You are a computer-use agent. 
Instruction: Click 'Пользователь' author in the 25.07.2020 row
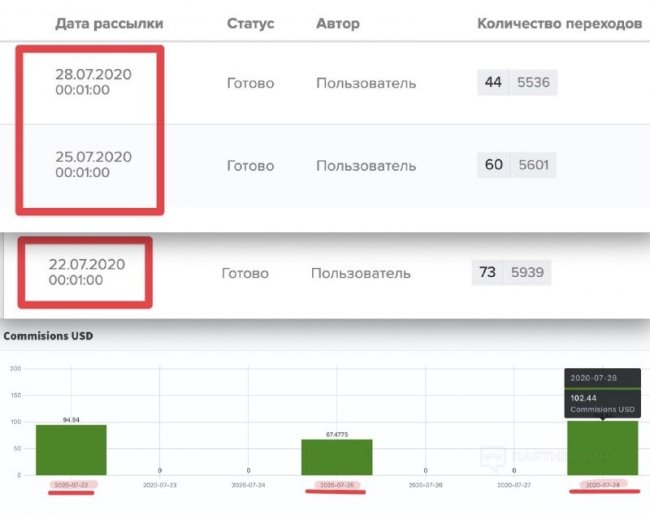click(x=366, y=165)
